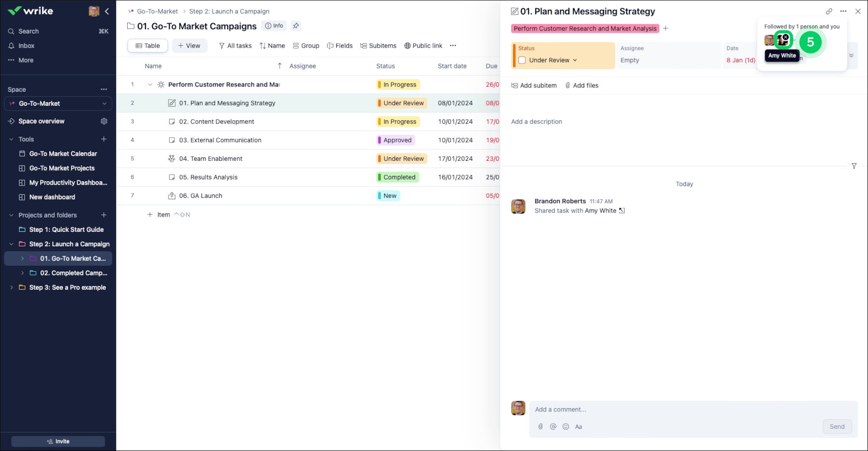868x451 pixels.
Task: Click the Invite button
Action: [58, 441]
